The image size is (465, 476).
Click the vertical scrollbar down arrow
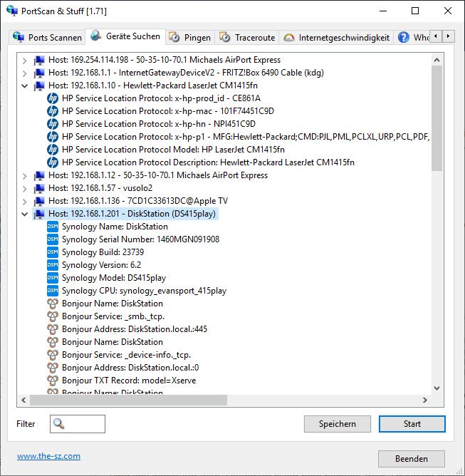(437, 388)
